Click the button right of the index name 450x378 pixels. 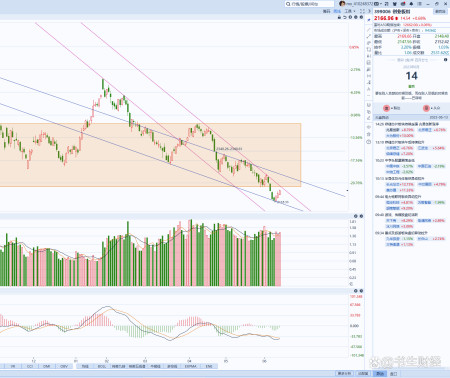pyautogui.click(x=440, y=11)
